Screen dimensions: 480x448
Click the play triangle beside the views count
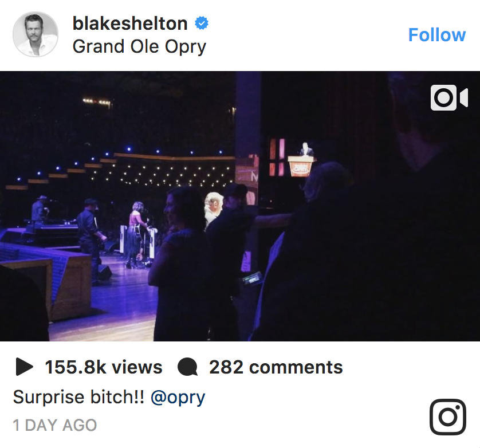coord(24,367)
